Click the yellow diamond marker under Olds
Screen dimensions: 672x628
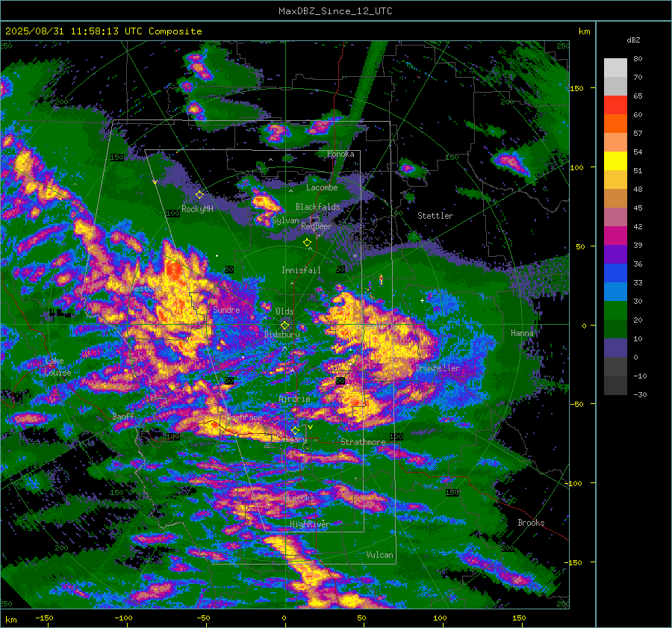pos(284,326)
